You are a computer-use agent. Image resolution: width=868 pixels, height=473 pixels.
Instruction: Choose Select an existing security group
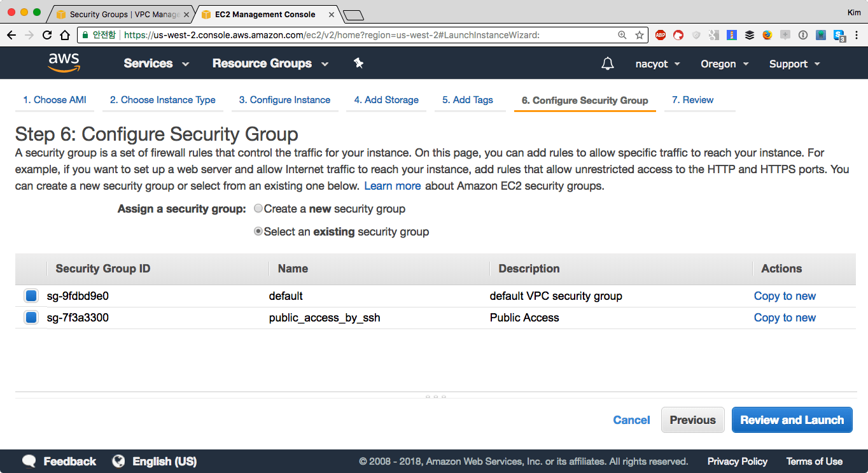(258, 232)
